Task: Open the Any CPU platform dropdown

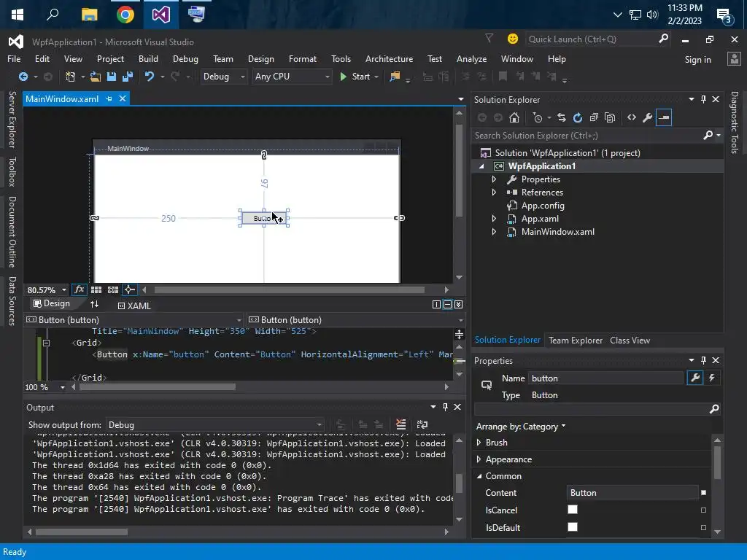Action: pyautogui.click(x=292, y=76)
